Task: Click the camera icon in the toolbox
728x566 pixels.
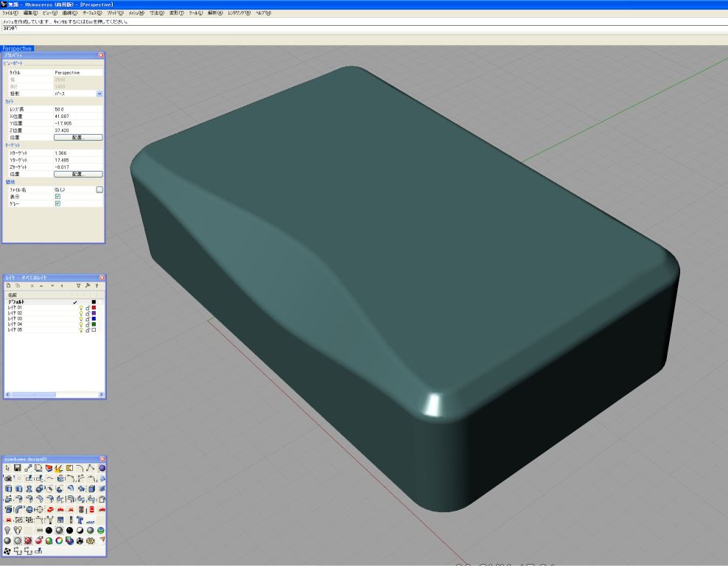Action: tap(8, 478)
